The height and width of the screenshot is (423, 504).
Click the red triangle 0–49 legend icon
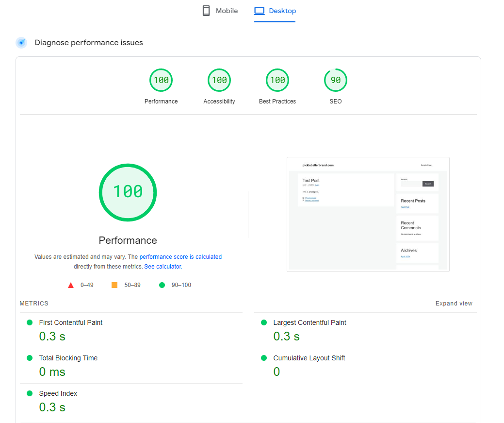tap(71, 285)
